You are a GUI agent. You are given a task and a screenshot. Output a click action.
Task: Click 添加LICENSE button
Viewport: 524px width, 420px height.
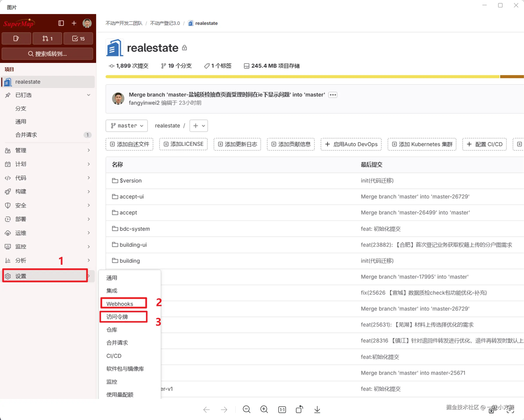pos(184,144)
